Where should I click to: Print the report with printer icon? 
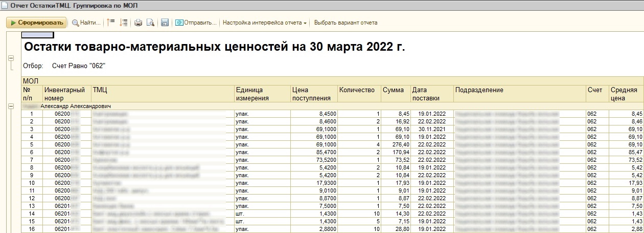[x=138, y=23]
